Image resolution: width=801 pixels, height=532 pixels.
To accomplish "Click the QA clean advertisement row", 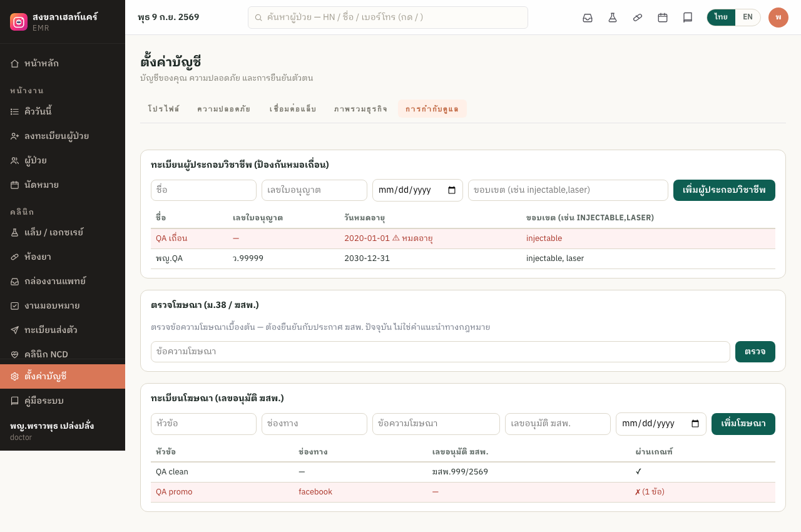I will click(463, 472).
